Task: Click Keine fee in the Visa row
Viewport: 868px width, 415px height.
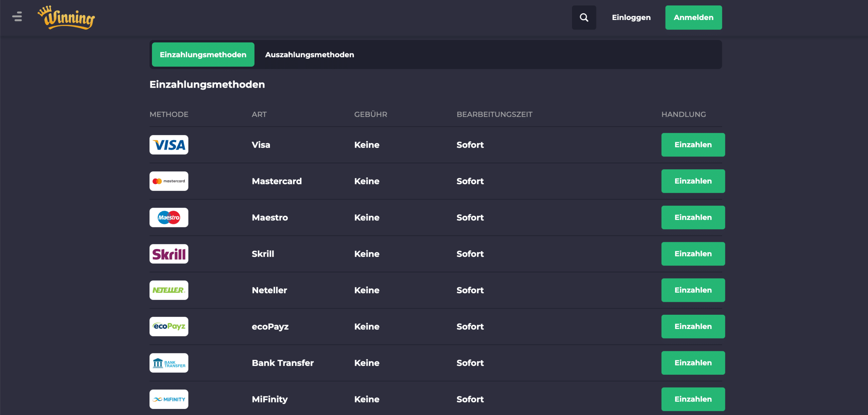Action: pyautogui.click(x=367, y=145)
